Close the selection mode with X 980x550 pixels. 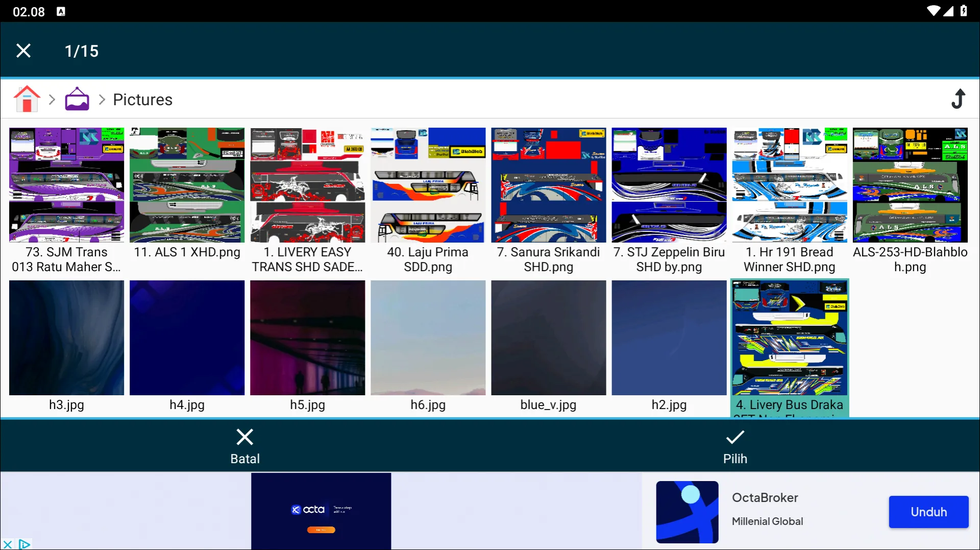click(23, 51)
